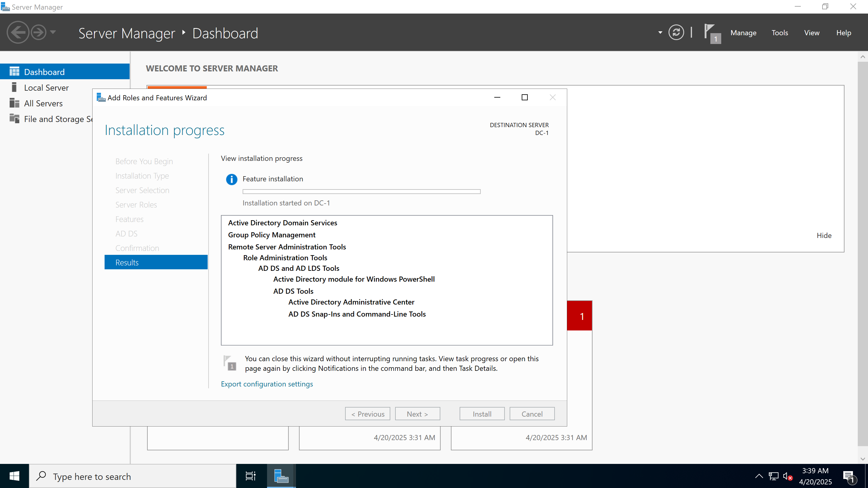This screenshot has width=868, height=488.
Task: Click the refresh icon in command bar
Action: (676, 32)
